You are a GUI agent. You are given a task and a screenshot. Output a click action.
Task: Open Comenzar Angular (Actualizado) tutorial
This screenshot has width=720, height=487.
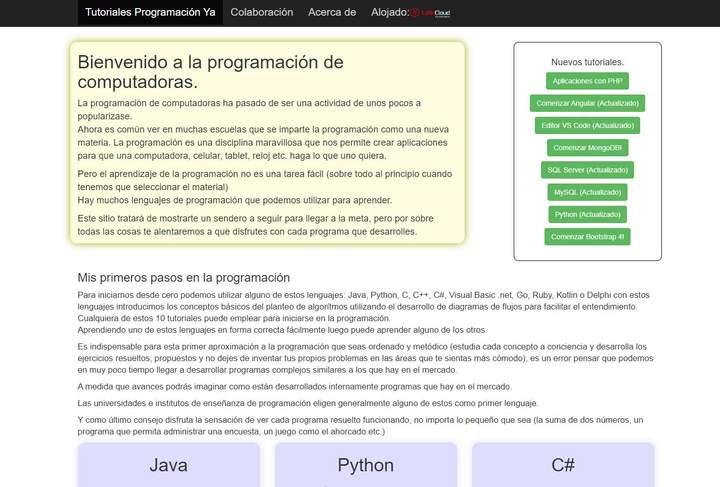coord(587,103)
